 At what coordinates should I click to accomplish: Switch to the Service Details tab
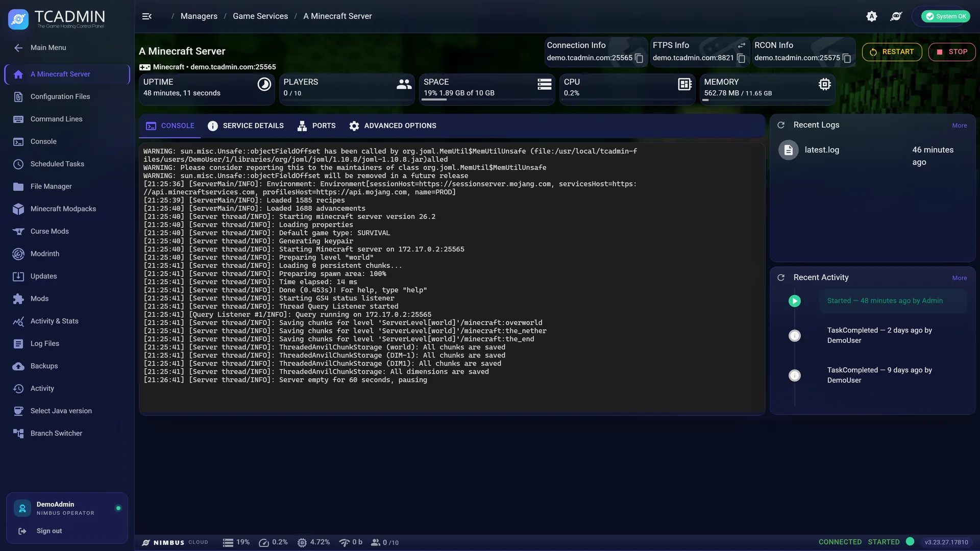[246, 126]
